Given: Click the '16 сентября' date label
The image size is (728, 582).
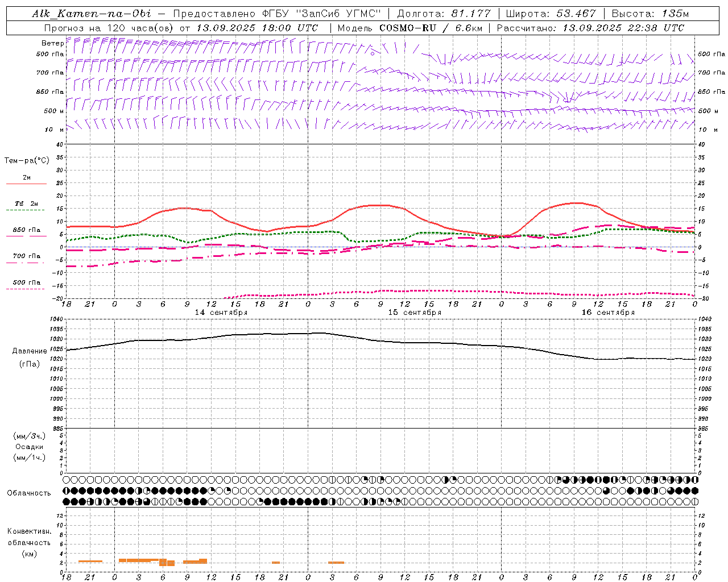Looking at the screenshot, I should point(608,313).
